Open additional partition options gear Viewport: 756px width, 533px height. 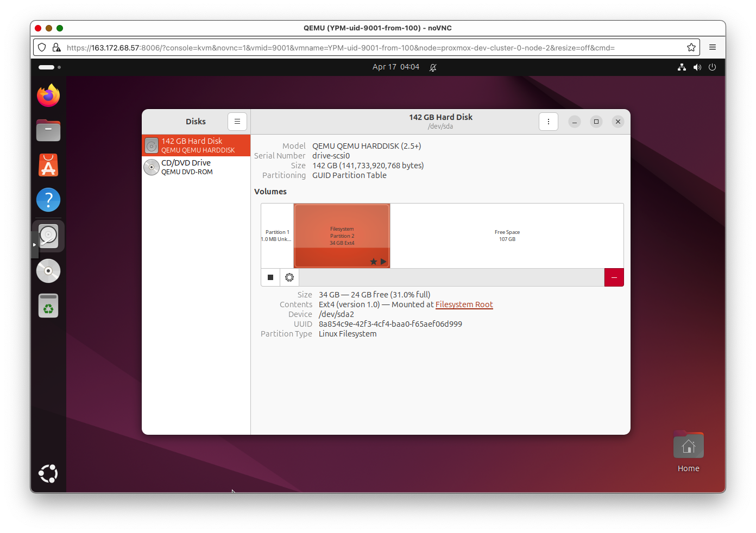[x=289, y=277]
